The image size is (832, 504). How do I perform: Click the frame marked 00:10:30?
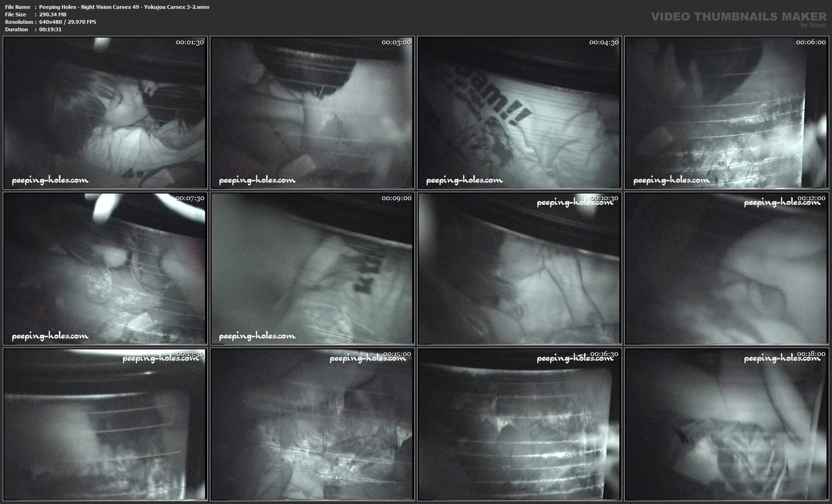point(519,269)
